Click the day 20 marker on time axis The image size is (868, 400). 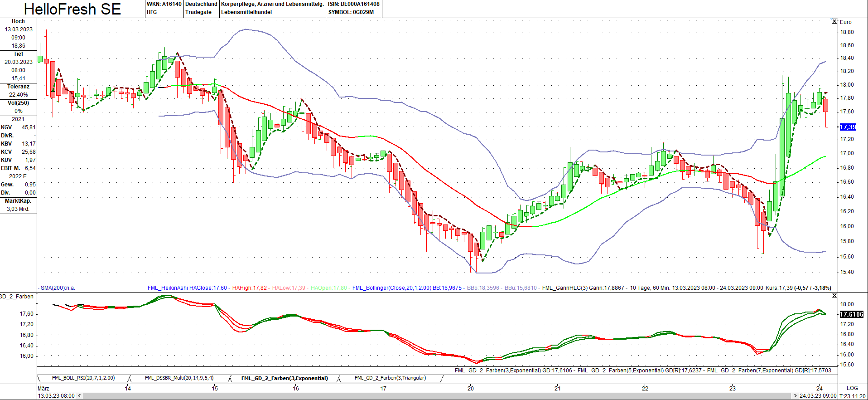[x=471, y=388]
